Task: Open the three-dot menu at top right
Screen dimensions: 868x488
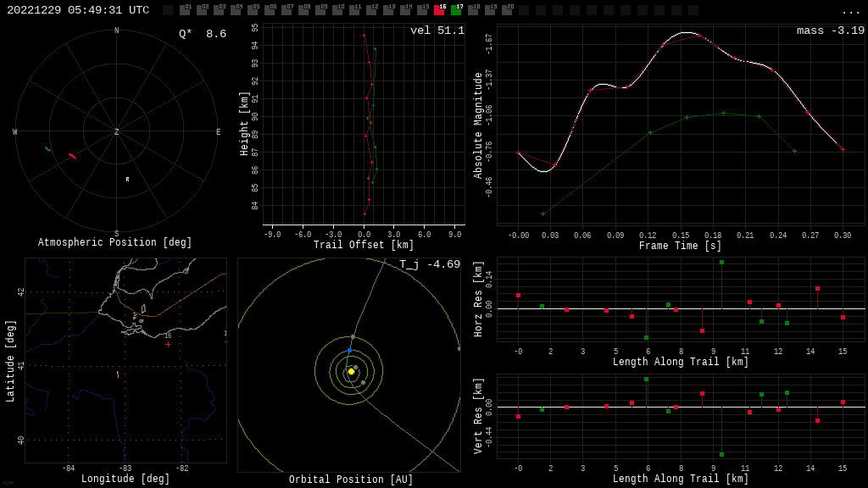Action: [x=850, y=12]
